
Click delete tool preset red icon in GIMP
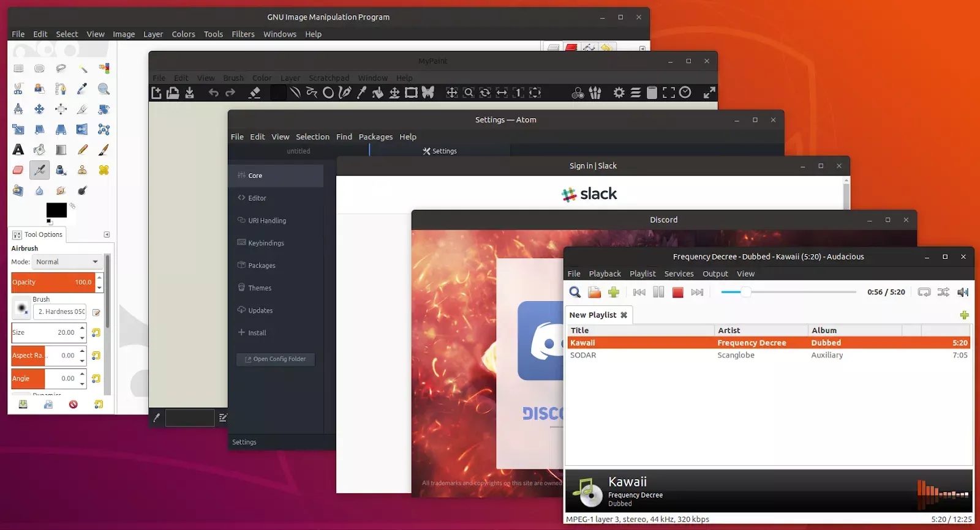coord(73,404)
